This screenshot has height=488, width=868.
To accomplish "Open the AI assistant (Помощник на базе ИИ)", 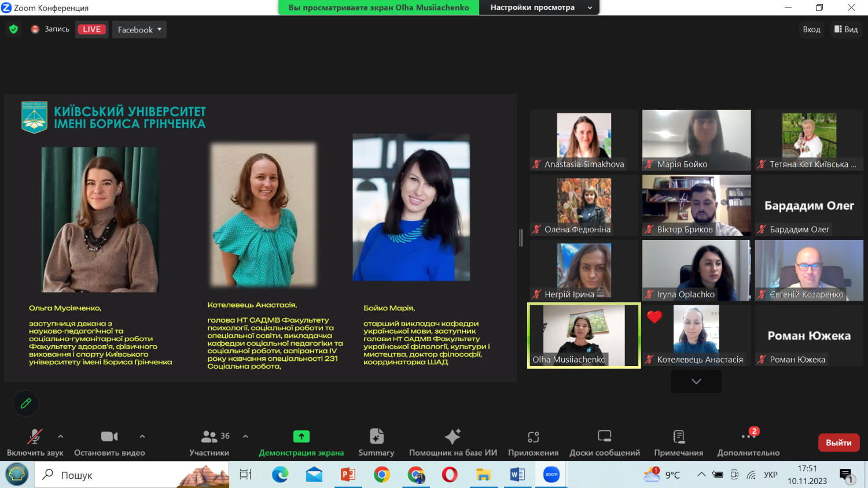I will coord(453,442).
